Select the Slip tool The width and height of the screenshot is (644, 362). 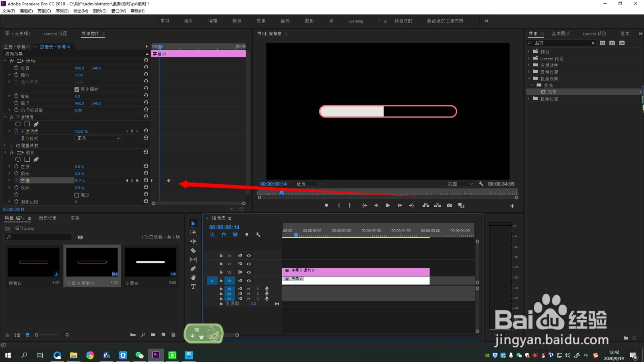click(193, 259)
